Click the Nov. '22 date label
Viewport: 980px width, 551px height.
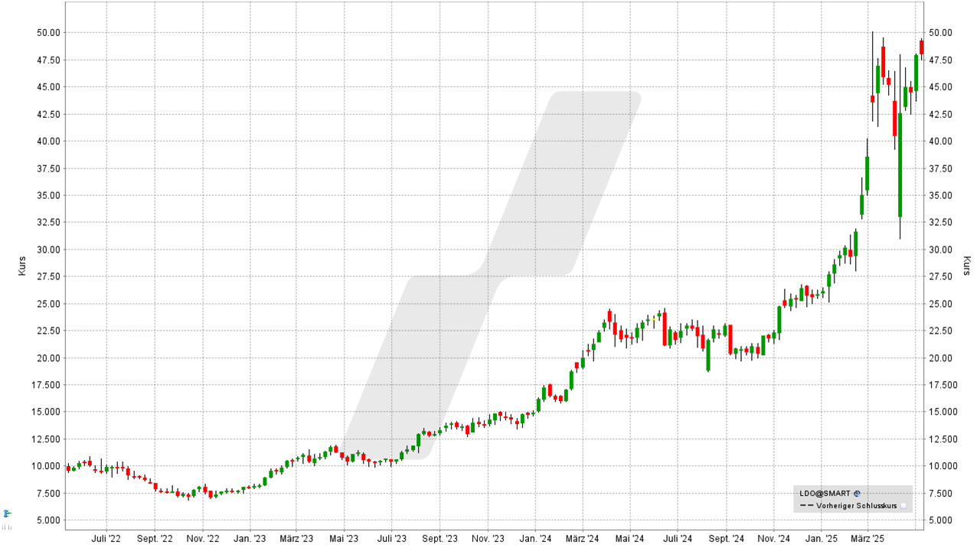tap(204, 539)
